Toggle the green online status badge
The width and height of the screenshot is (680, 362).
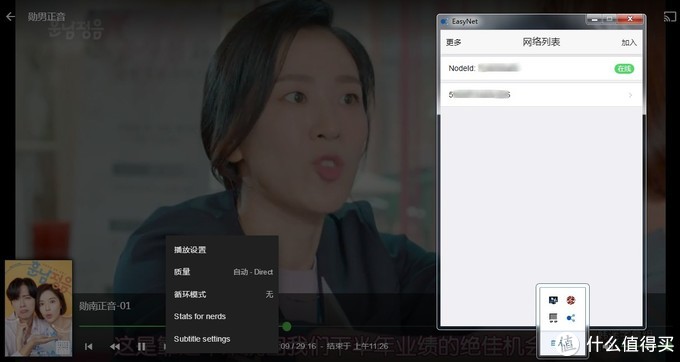(624, 68)
